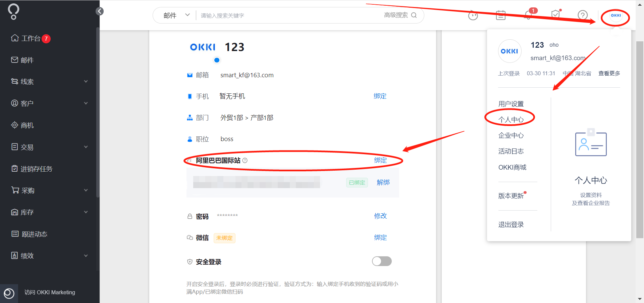Click the OKKI logo in the sidebar
Screen dimensions: 644x303
(x=13, y=11)
